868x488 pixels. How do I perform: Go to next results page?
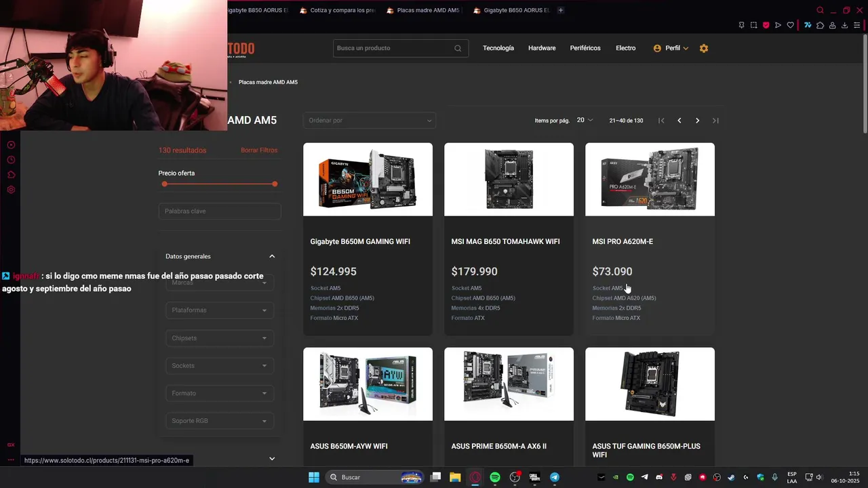pyautogui.click(x=697, y=121)
